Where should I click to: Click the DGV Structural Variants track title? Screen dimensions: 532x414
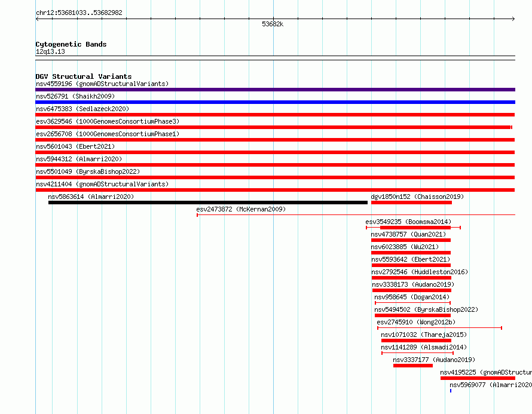84,76
